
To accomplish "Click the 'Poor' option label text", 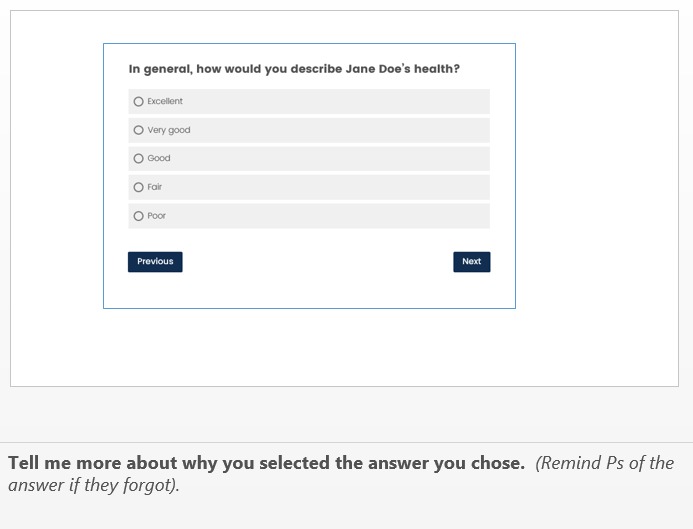I will coord(157,216).
